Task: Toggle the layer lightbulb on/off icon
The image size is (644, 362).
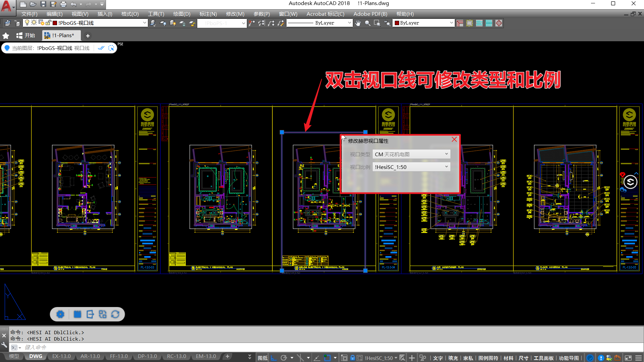Action: point(27,23)
